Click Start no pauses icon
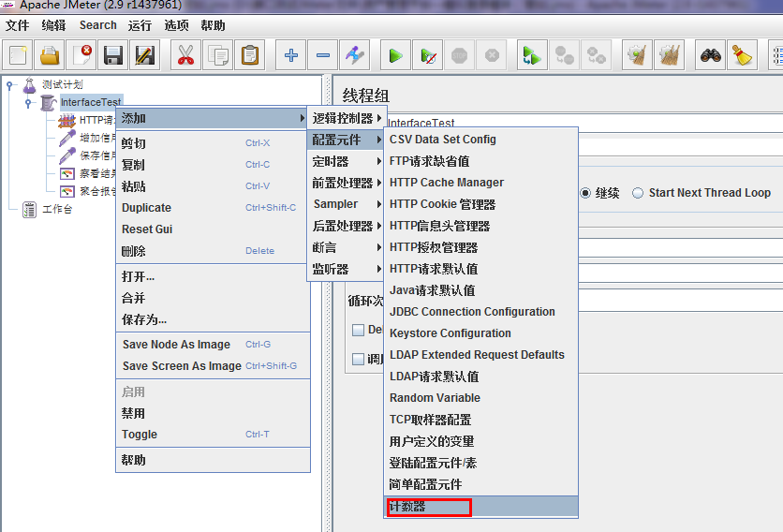 428,55
